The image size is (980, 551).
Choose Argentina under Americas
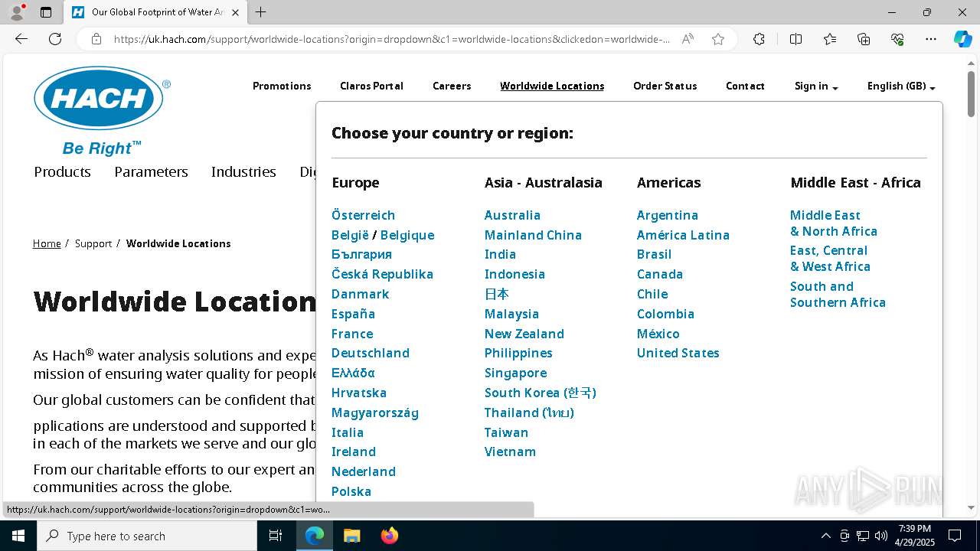(668, 215)
